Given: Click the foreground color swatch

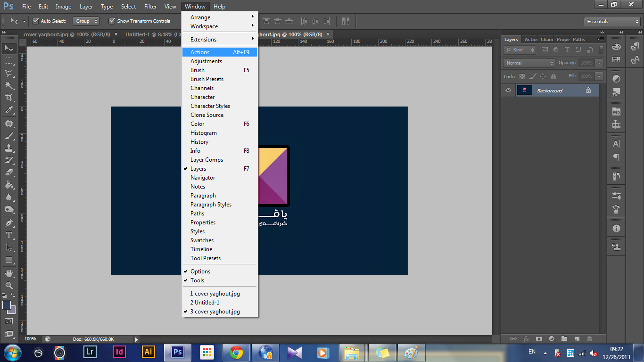Looking at the screenshot, I should pos(7,305).
